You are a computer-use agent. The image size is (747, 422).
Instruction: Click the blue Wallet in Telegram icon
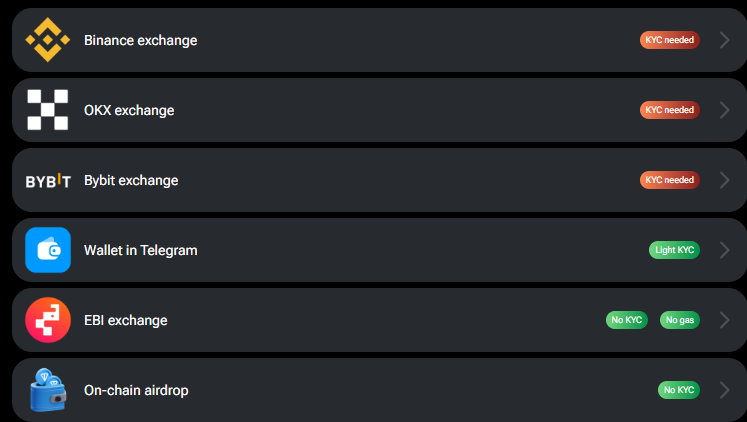pyautogui.click(x=48, y=250)
